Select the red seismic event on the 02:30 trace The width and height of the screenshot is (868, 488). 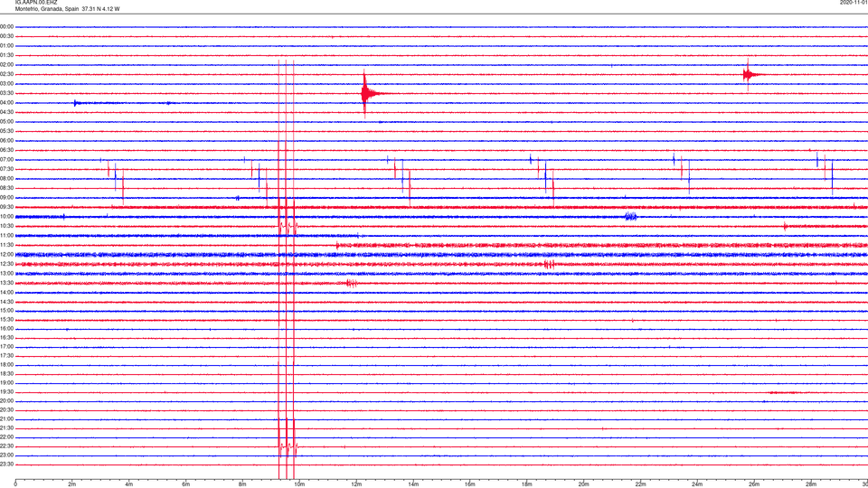click(x=750, y=74)
